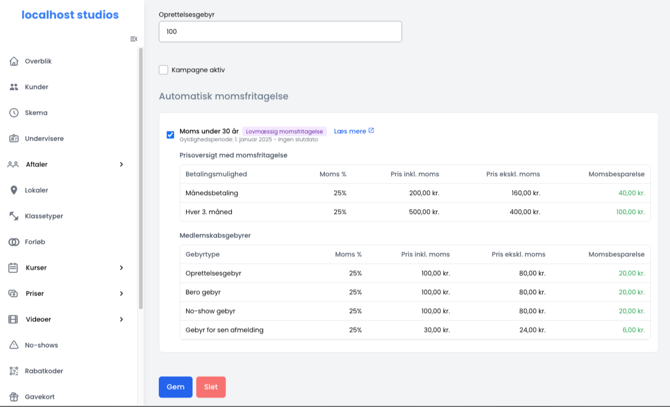Viewport: 670px width, 407px height.
Task: Expand the Videoer submenu chevron
Action: pyautogui.click(x=121, y=319)
